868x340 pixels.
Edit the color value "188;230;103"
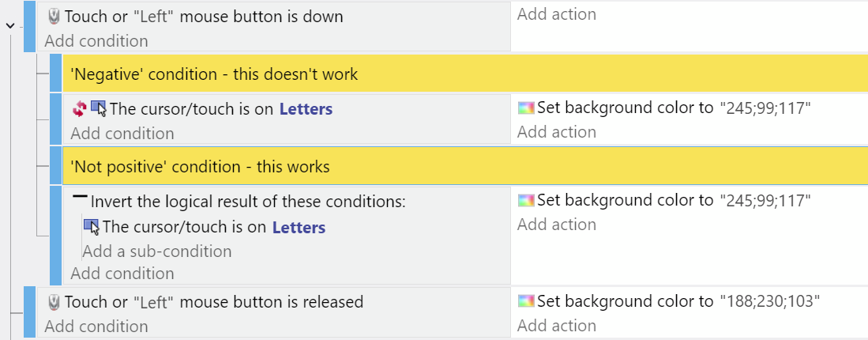click(769, 302)
